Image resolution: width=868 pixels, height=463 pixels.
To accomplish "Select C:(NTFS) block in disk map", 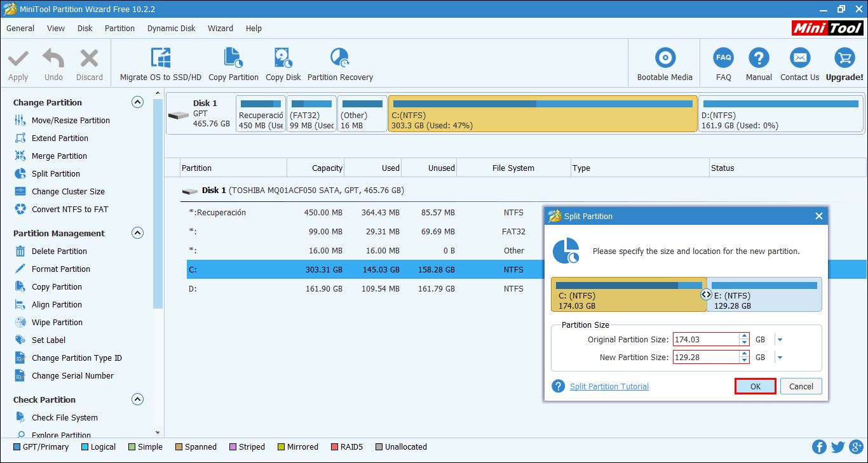I will click(543, 114).
